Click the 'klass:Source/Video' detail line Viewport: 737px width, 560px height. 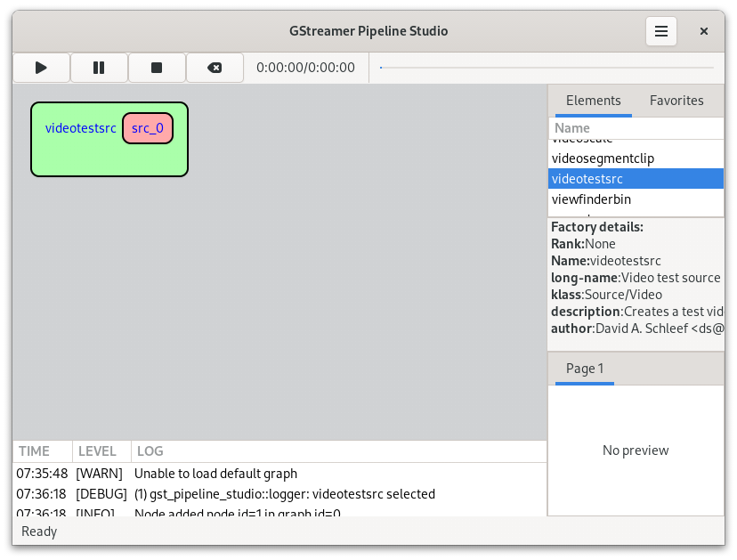pyautogui.click(x=606, y=295)
